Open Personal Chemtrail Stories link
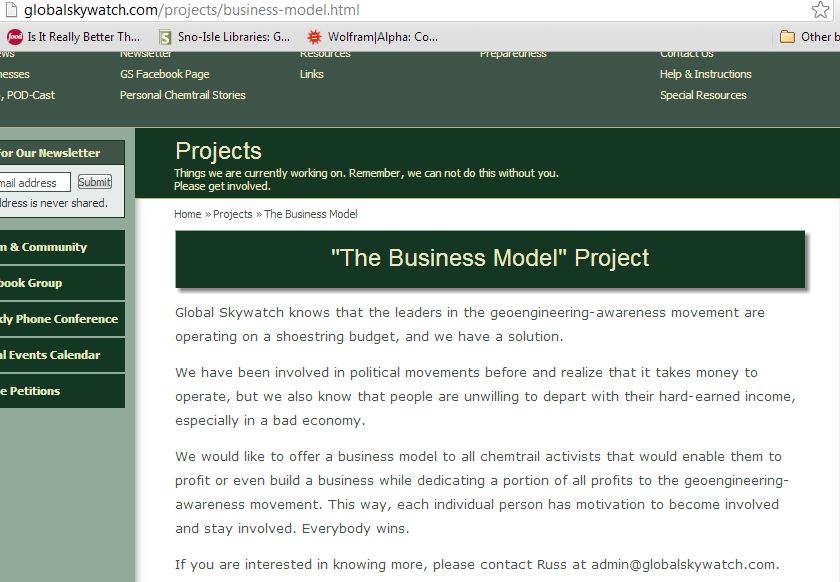Image resolution: width=840 pixels, height=582 pixels. [182, 95]
